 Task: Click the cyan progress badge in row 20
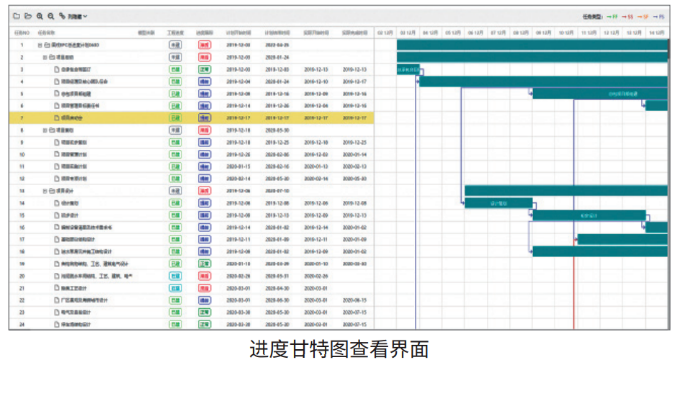175,276
